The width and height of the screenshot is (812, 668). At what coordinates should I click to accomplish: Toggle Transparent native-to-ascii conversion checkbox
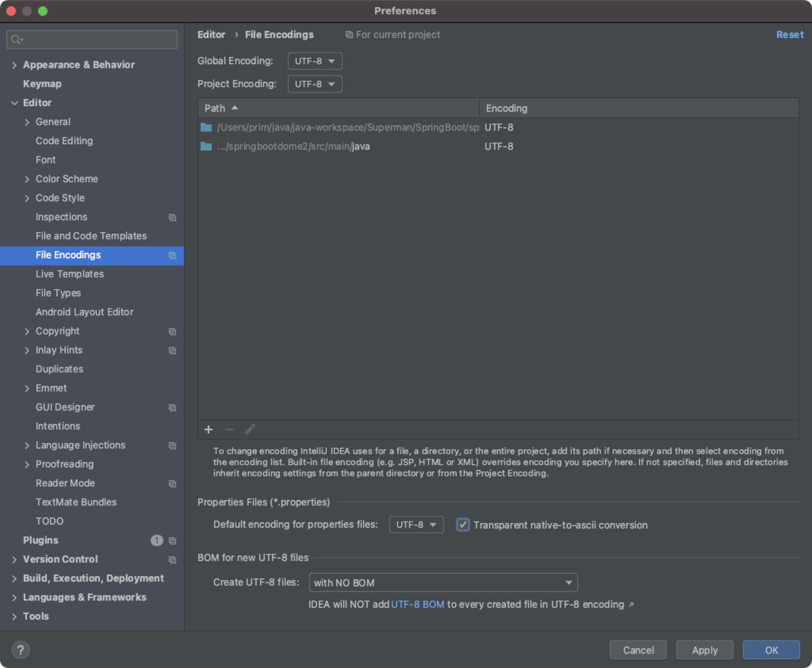tap(463, 525)
